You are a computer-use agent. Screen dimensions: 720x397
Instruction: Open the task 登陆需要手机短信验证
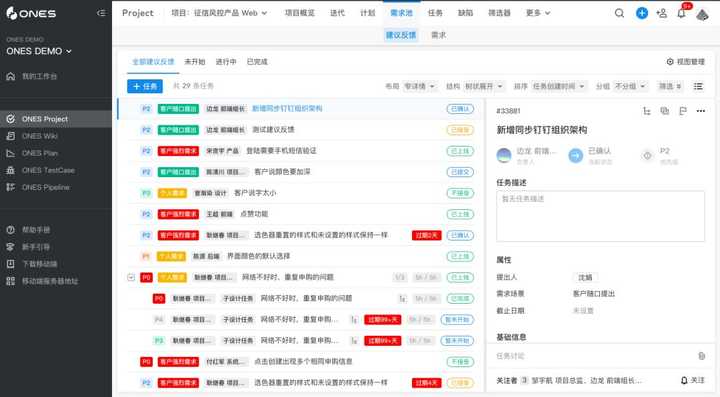(281, 151)
